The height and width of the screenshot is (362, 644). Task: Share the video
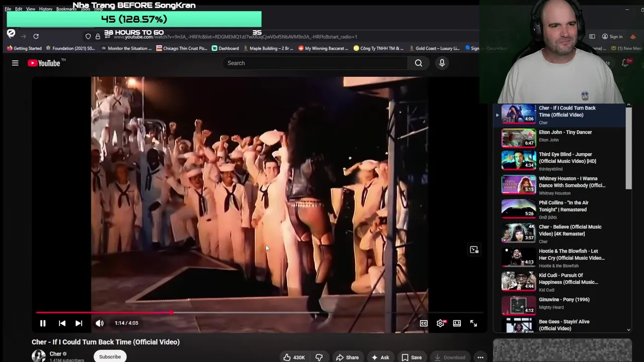[x=347, y=357]
